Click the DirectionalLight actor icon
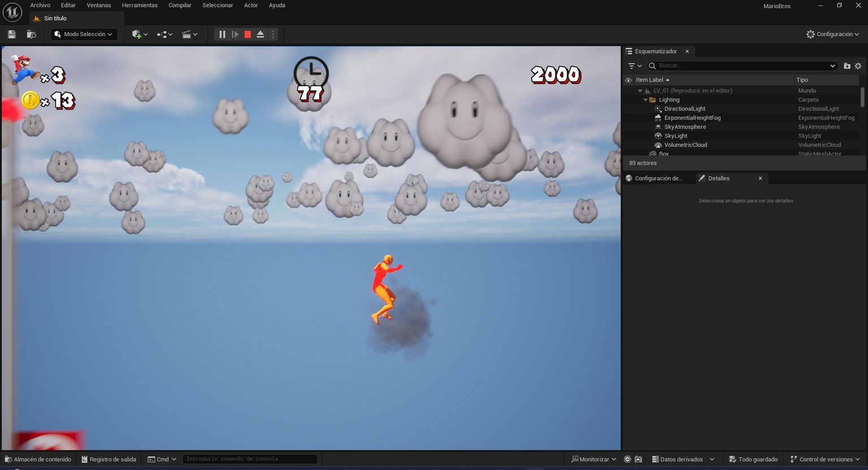868x470 pixels. pos(658,109)
